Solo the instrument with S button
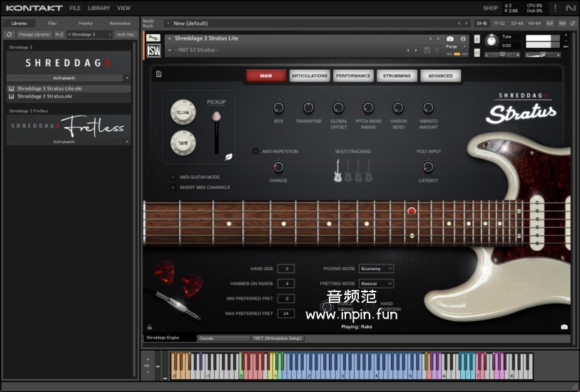Image resolution: width=580 pixels, height=392 pixels. point(477,38)
